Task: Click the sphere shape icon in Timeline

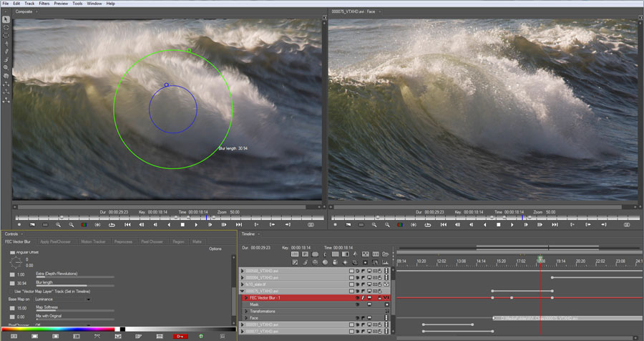Action: click(325, 262)
